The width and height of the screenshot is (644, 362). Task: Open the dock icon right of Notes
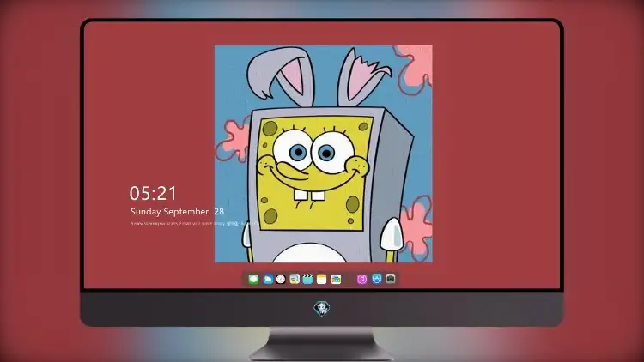(336, 279)
